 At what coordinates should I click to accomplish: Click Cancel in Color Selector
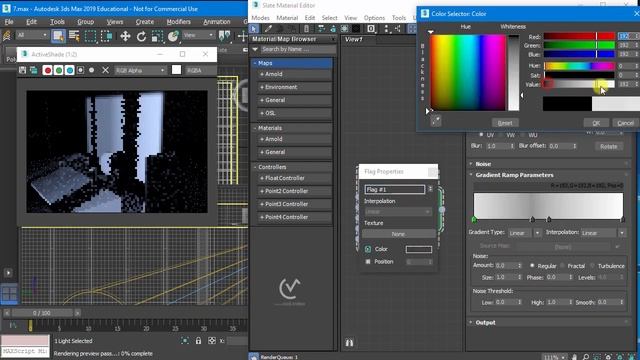coord(626,123)
